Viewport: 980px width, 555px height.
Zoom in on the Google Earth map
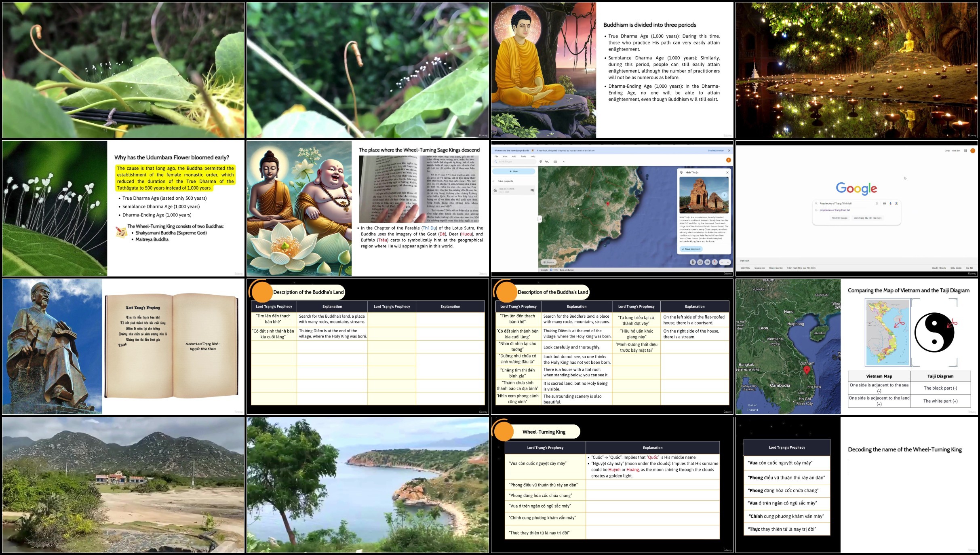coord(728,262)
